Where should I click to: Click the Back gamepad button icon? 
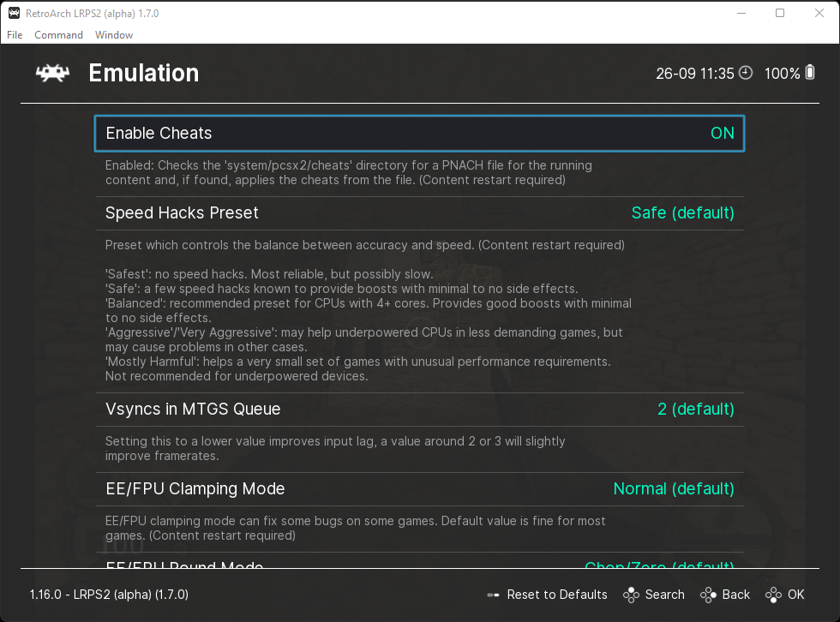tap(708, 595)
